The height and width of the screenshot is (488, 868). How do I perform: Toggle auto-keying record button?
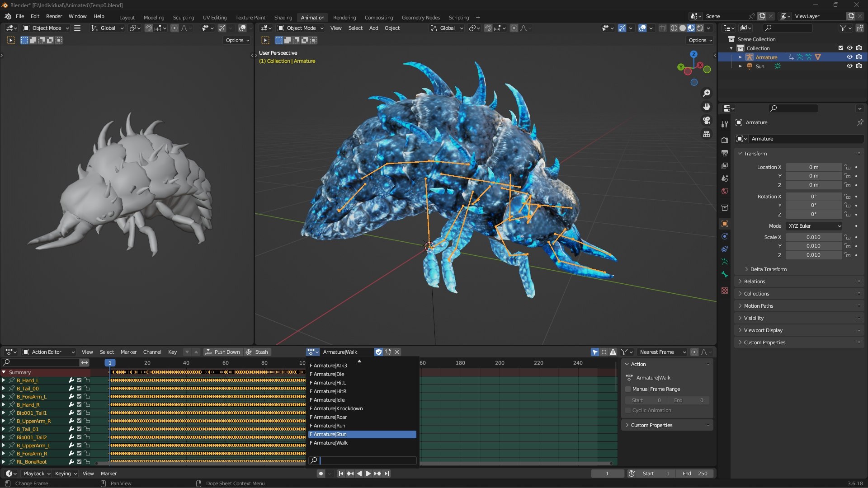click(321, 474)
